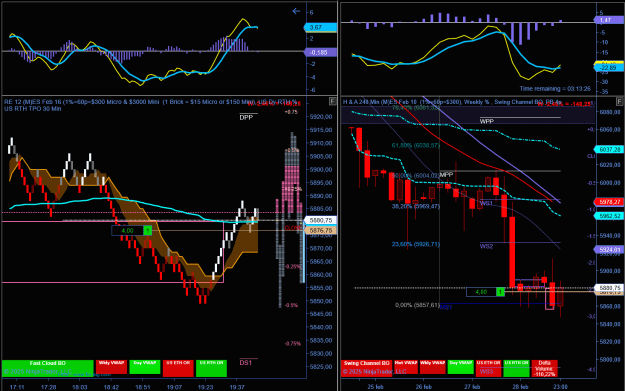The width and height of the screenshot is (625, 391).
Task: Toggle the Fast Cloud BO button
Action: pyautogui.click(x=47, y=367)
